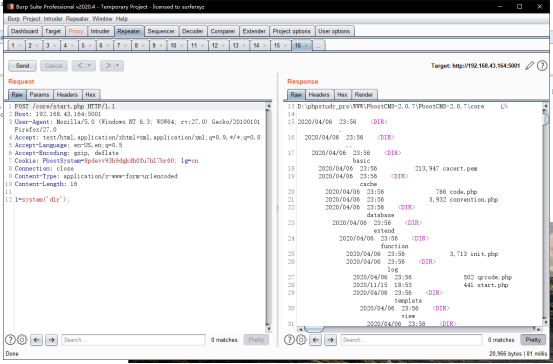553x364 pixels.
Task: Toggle Pretty formatting in response panel
Action: 533,340
